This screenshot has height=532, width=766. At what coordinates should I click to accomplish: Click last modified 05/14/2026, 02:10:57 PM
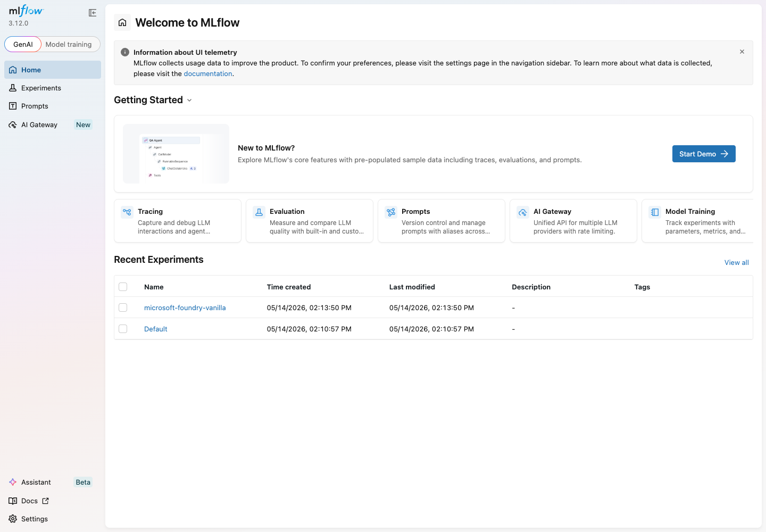click(x=431, y=329)
